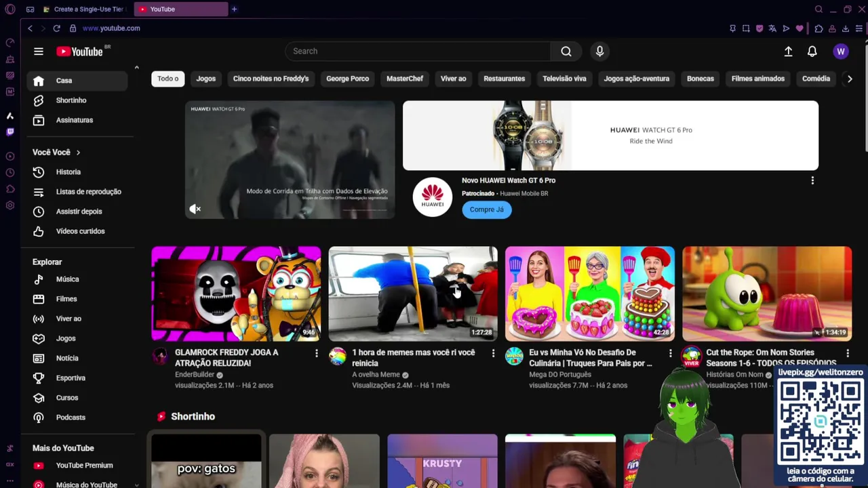Image resolution: width=868 pixels, height=488 pixels.
Task: Open Podcasts under Explorar
Action: pyautogui.click(x=77, y=418)
